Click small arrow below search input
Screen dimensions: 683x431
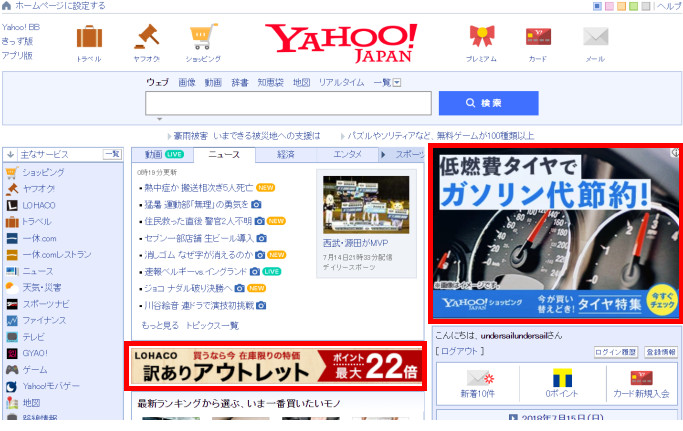click(159, 119)
